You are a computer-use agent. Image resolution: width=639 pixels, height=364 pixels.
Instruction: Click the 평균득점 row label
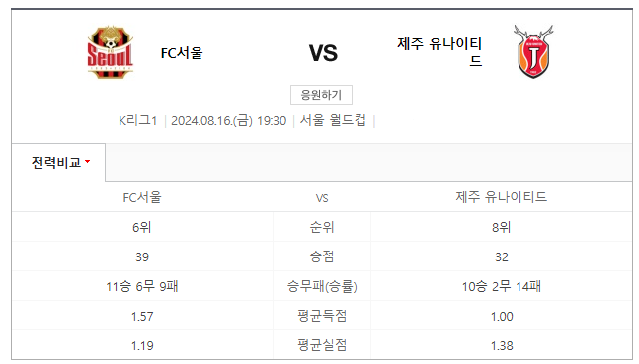point(322,316)
